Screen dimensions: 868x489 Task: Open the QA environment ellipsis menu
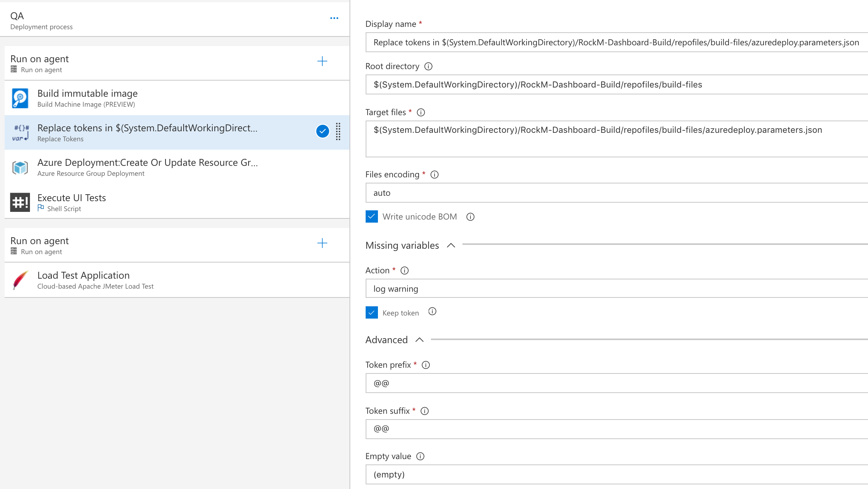tap(334, 18)
